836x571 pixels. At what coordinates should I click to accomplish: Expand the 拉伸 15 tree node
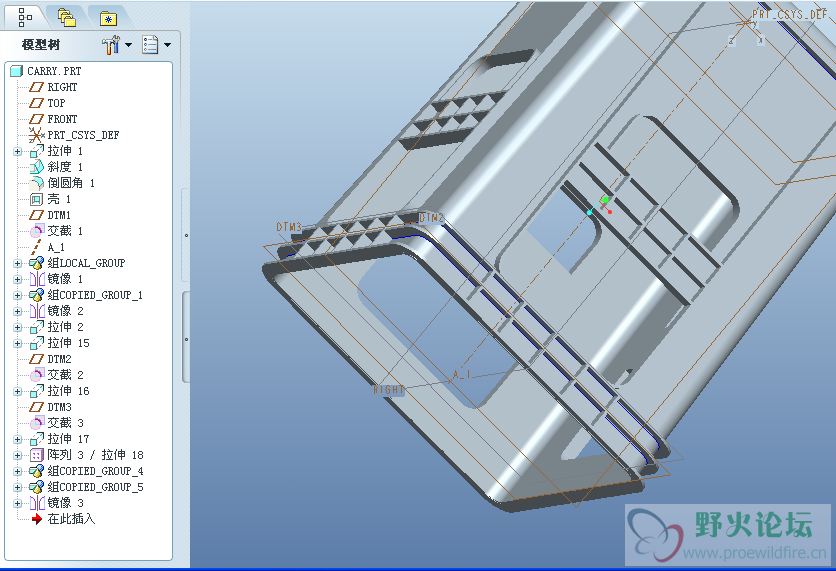click(x=18, y=343)
